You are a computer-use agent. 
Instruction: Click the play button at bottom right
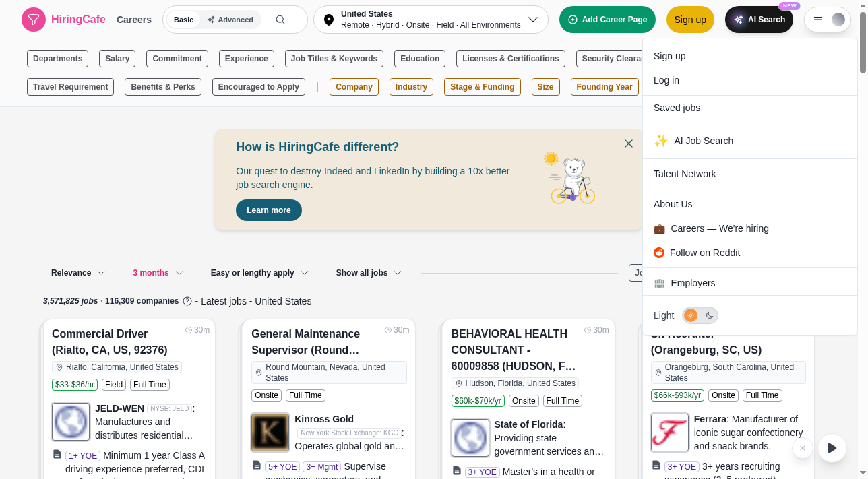coord(832,448)
